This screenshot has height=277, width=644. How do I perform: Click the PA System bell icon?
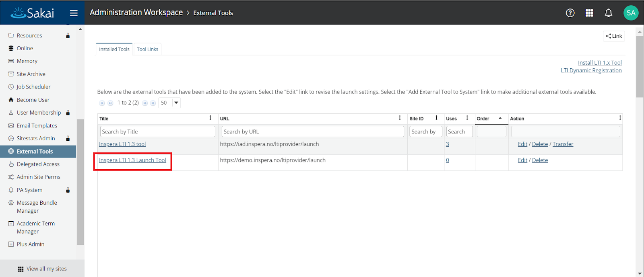coord(11,190)
